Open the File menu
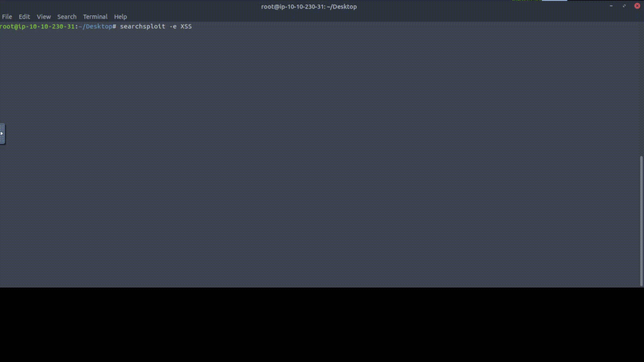 click(7, 16)
